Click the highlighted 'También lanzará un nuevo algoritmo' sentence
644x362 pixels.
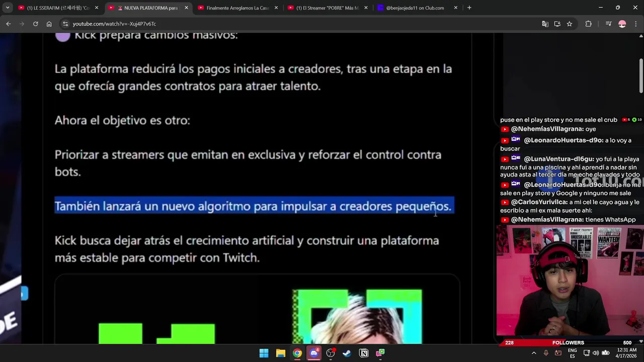coord(254,206)
